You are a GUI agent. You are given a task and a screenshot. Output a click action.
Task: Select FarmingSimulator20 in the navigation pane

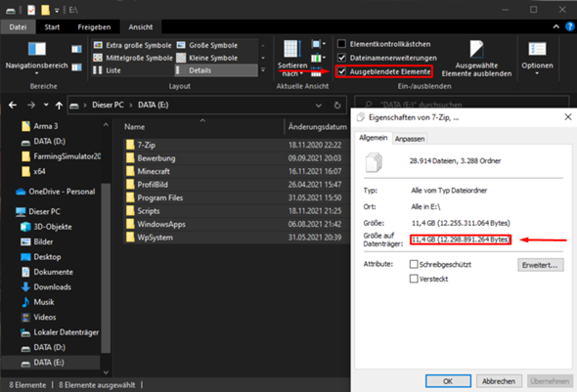point(61,156)
